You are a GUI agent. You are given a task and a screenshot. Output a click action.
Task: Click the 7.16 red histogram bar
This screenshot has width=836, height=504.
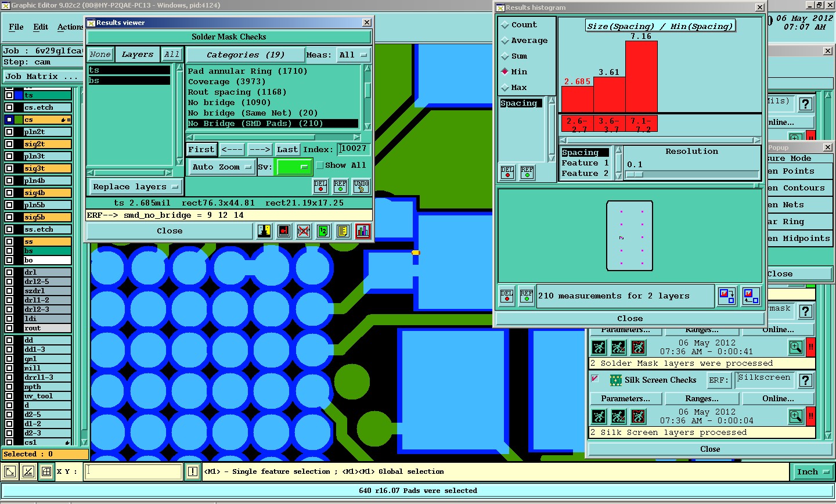coord(642,77)
